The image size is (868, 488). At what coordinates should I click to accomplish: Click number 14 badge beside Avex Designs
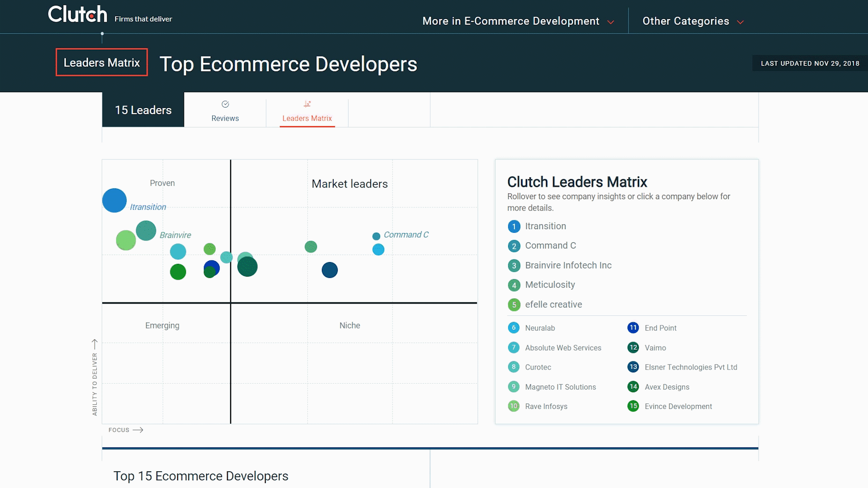[x=633, y=387]
